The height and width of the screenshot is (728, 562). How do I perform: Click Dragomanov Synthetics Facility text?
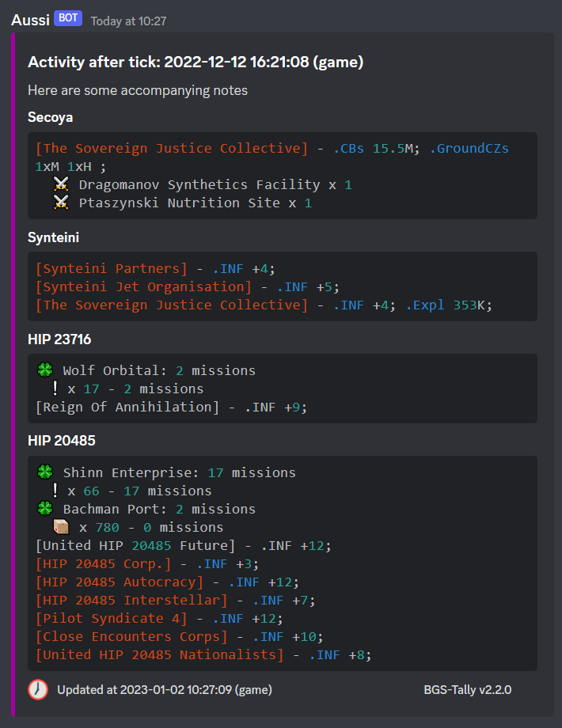(199, 185)
